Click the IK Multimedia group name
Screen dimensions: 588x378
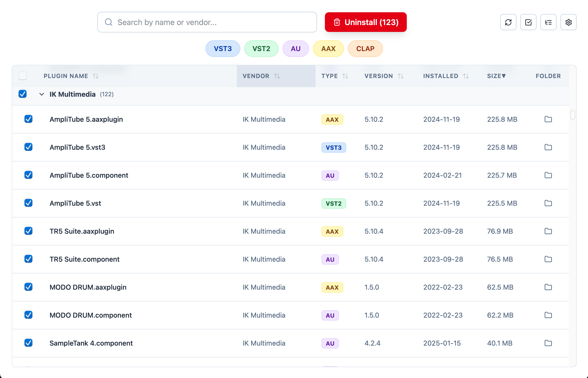pos(72,94)
